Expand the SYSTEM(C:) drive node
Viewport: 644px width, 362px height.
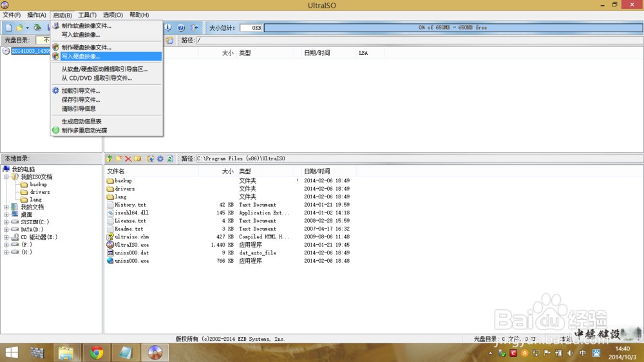(x=6, y=222)
